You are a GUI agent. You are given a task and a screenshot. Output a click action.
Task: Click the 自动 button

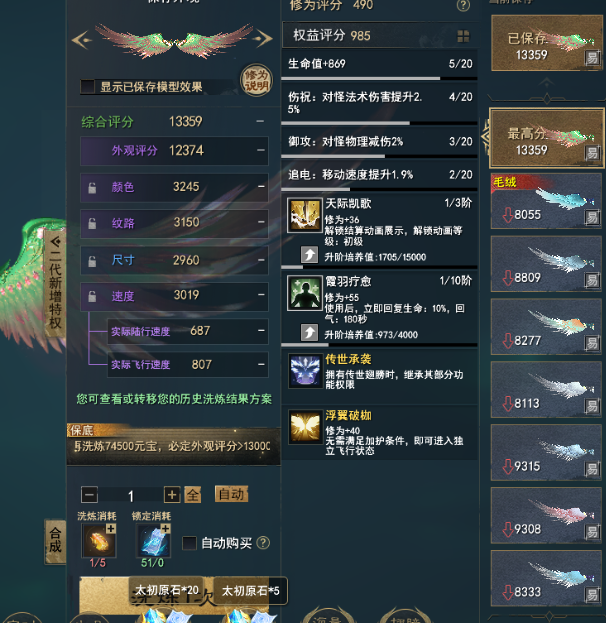pyautogui.click(x=231, y=494)
